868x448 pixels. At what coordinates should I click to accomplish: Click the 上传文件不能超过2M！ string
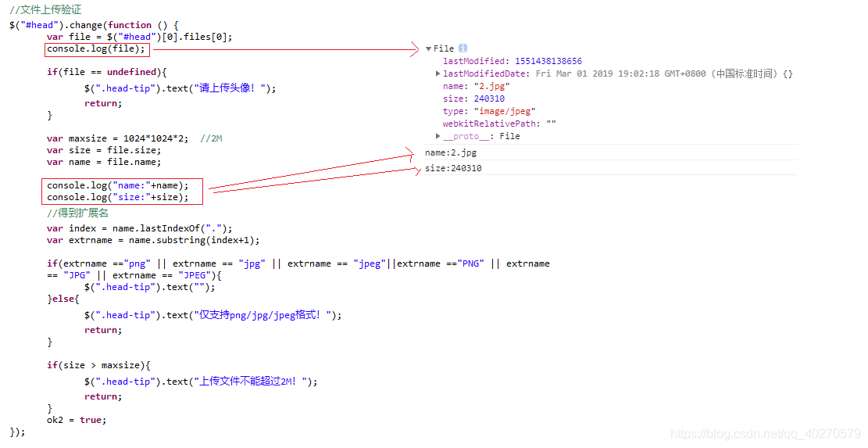[251, 382]
